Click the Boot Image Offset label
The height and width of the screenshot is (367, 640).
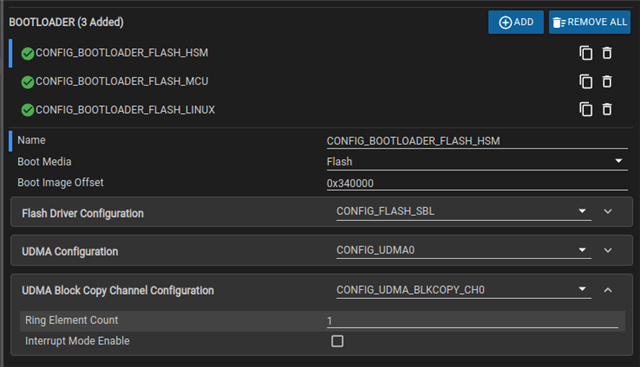tap(60, 182)
